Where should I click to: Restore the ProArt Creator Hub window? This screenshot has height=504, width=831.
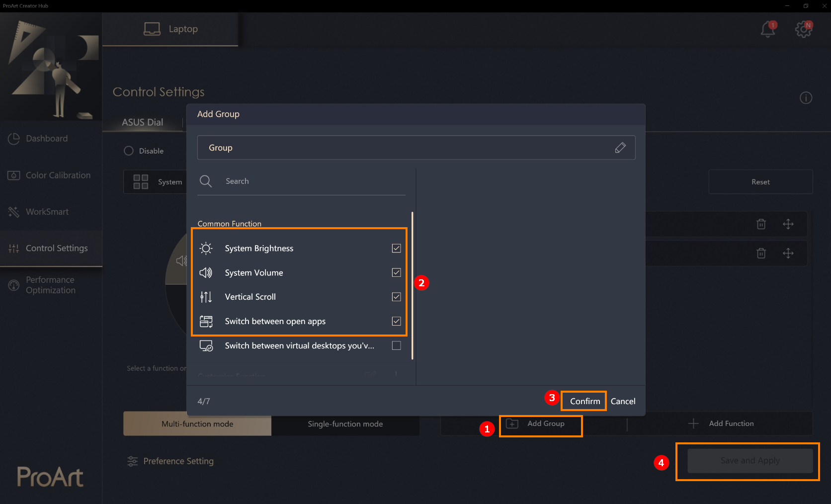coord(806,6)
